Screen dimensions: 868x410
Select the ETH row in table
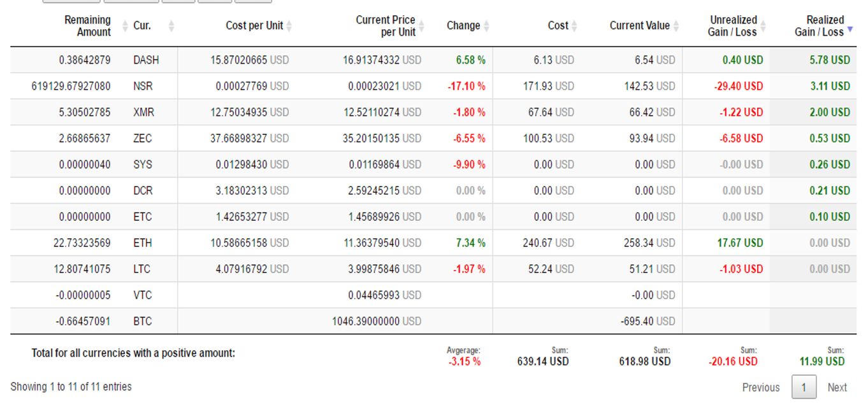tap(433, 243)
